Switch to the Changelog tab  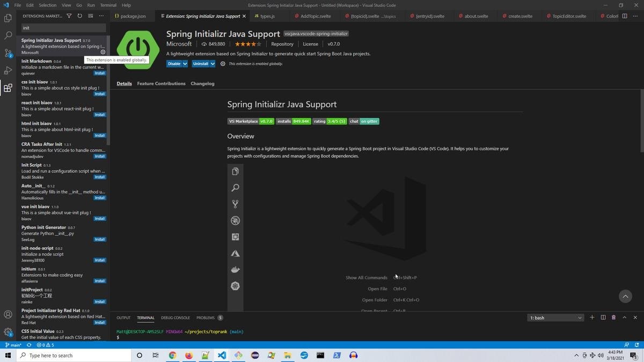[202, 83]
